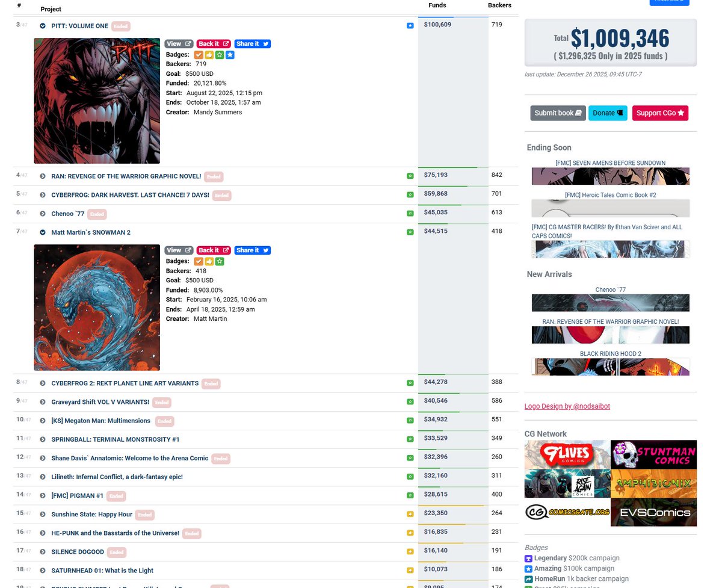This screenshot has width=722, height=588.
Task: Click the yellow thumbs-up badge under PITT: VOLUME ONE
Action: (x=209, y=55)
